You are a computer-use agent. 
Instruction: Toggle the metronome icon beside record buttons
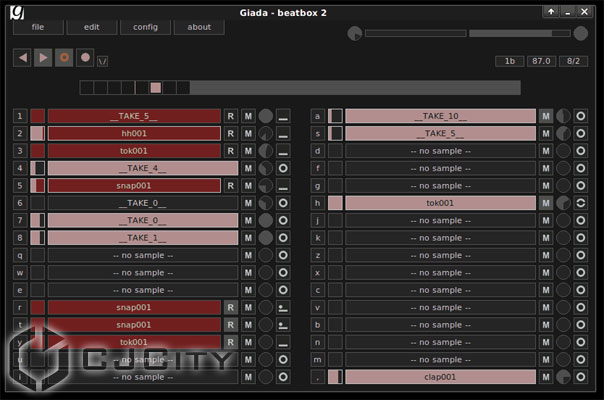[x=103, y=61]
